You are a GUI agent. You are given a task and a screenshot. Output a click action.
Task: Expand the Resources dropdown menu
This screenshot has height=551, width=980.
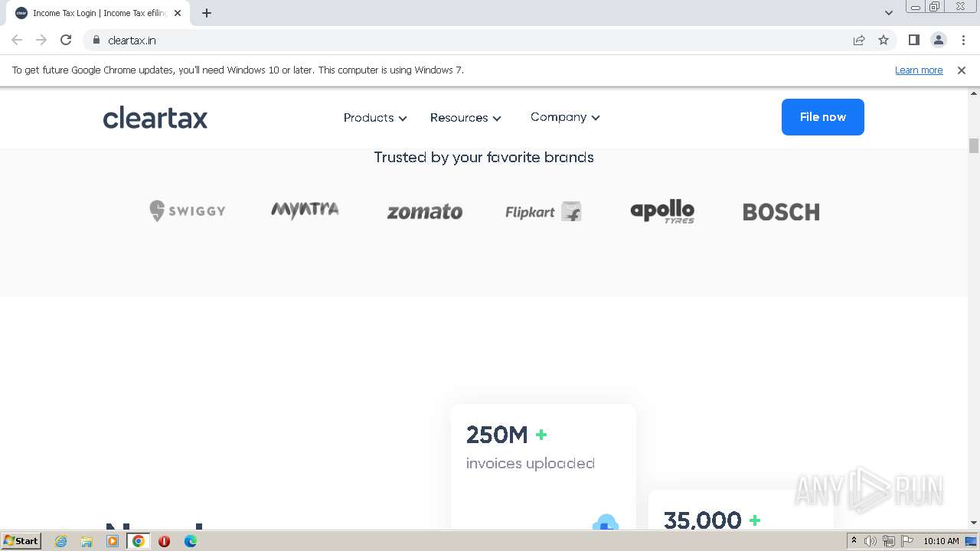coord(465,118)
